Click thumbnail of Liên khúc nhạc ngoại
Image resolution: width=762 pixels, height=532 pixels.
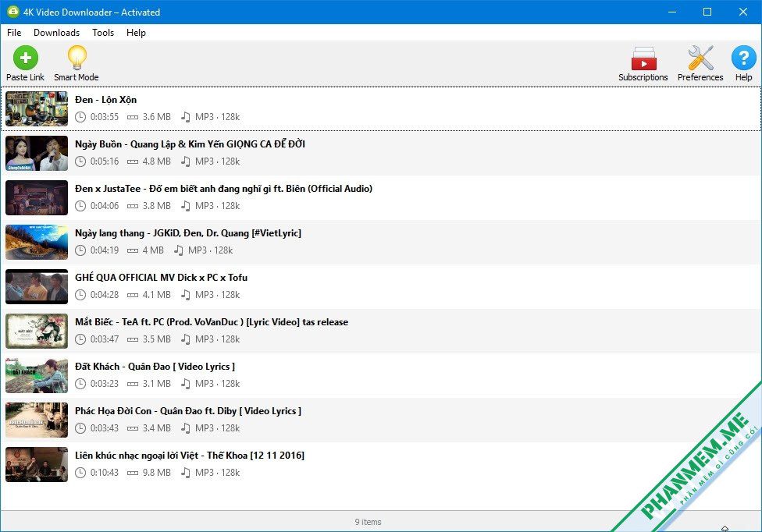(x=37, y=465)
